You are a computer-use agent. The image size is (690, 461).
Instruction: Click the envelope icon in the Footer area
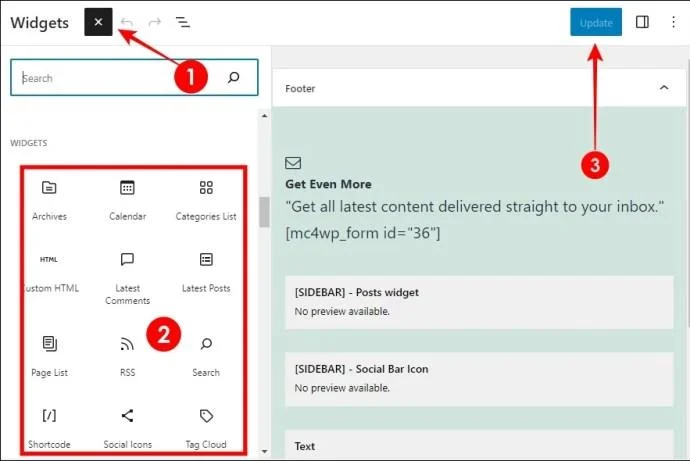tap(293, 163)
